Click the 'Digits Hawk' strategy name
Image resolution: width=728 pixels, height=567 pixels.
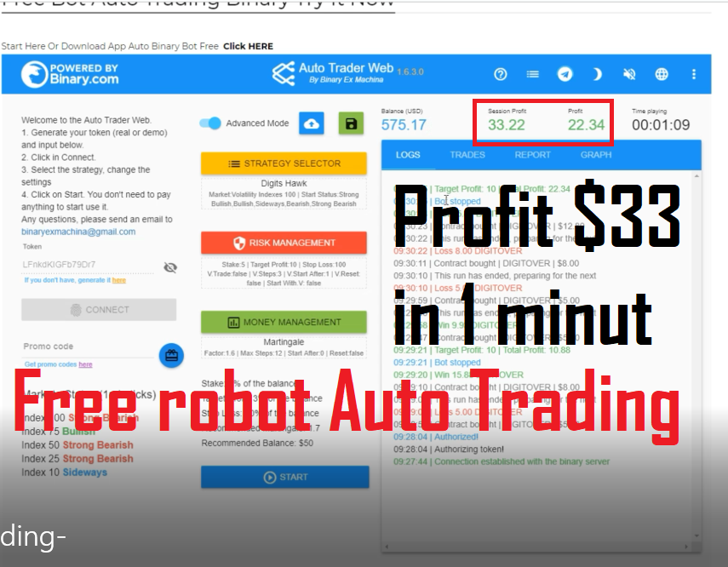click(x=284, y=183)
